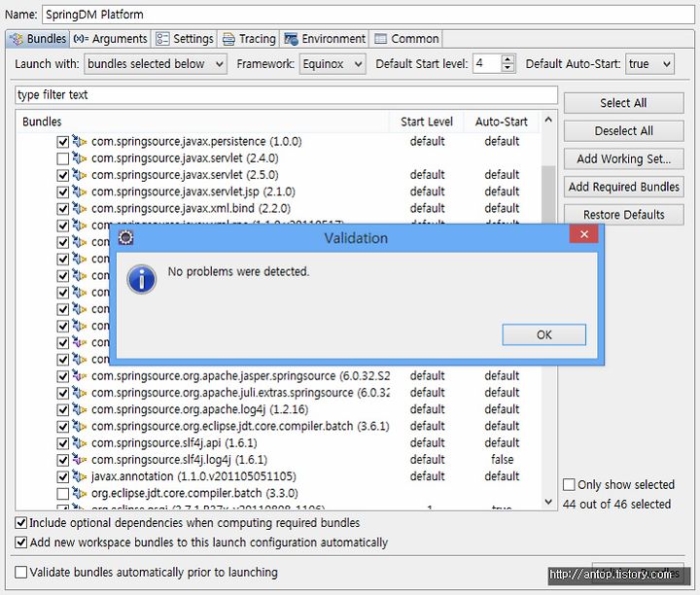
Task: Uncheck com.springsource.javax.persistence (1.0.0) bundle
Action: (x=63, y=142)
